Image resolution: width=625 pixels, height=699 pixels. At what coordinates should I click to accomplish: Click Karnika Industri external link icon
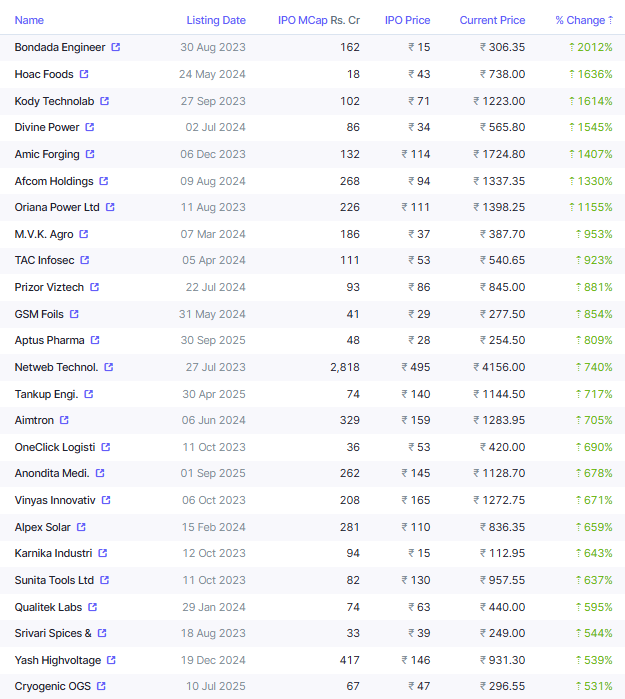[x=103, y=553]
